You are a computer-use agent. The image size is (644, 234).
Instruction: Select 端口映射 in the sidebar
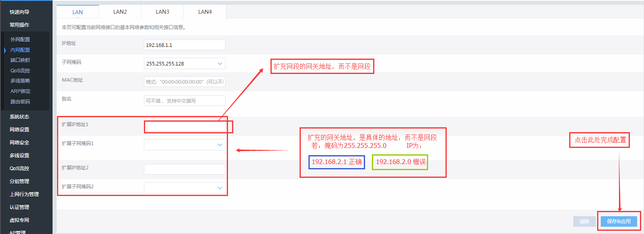tap(20, 60)
